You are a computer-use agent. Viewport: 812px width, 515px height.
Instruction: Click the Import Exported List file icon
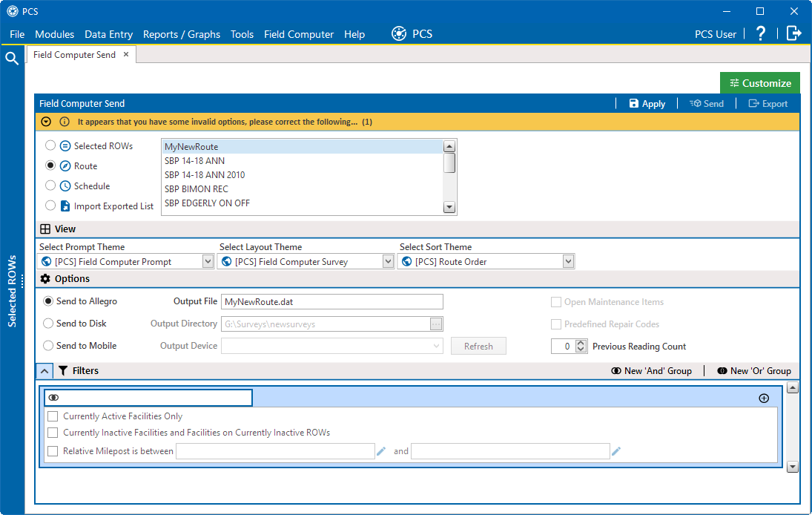point(65,206)
